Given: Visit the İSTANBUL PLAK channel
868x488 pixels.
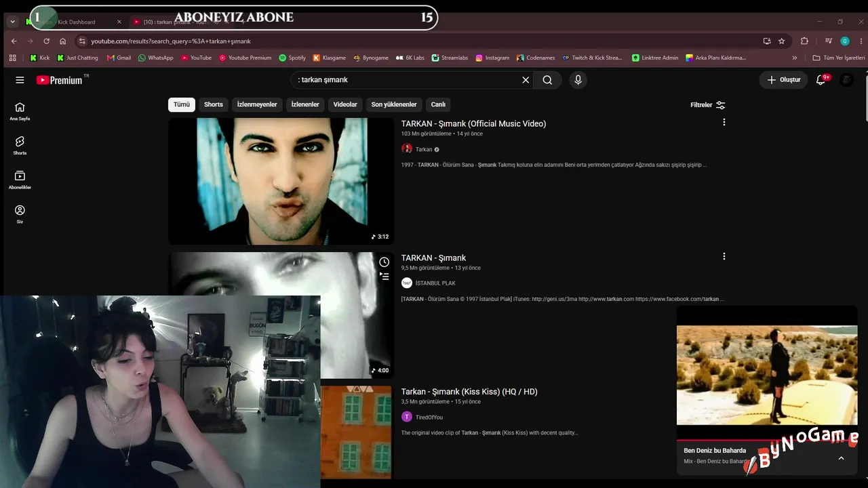Looking at the screenshot, I should point(435,283).
